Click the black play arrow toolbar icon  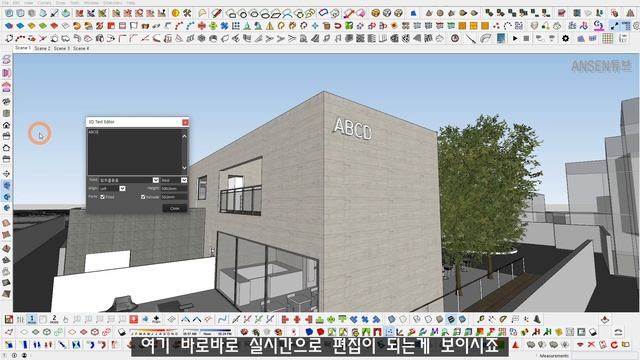click(515, 38)
